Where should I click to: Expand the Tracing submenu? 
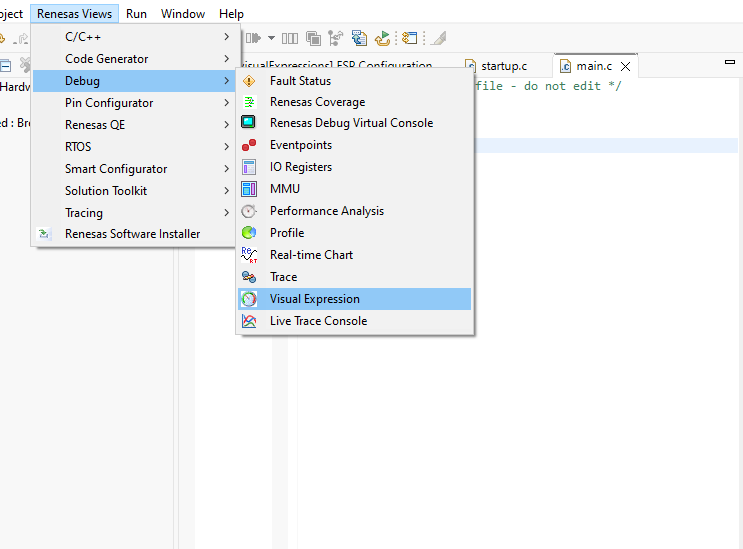[134, 213]
